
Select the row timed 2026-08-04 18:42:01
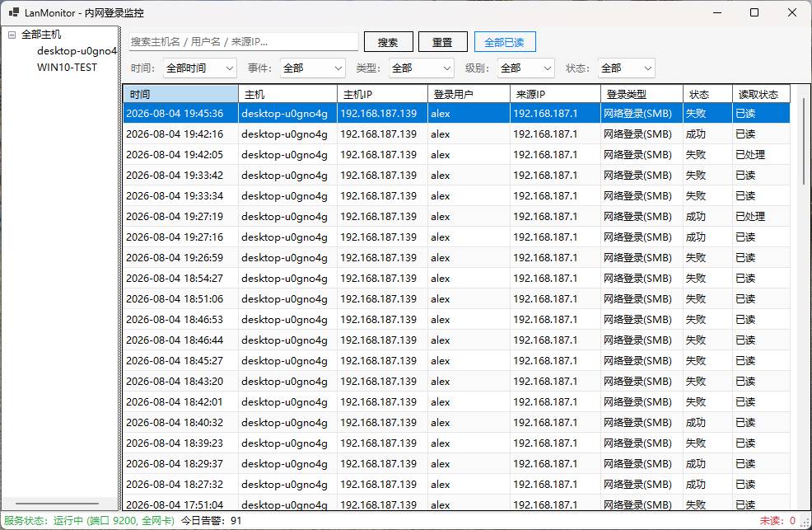457,402
